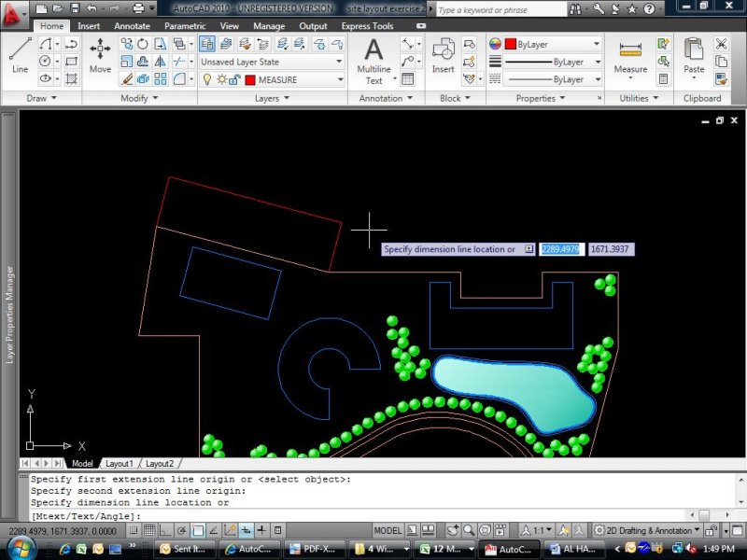Screen dimensions: 747x560
Task: Open the Layout1 tab
Action: coord(119,464)
